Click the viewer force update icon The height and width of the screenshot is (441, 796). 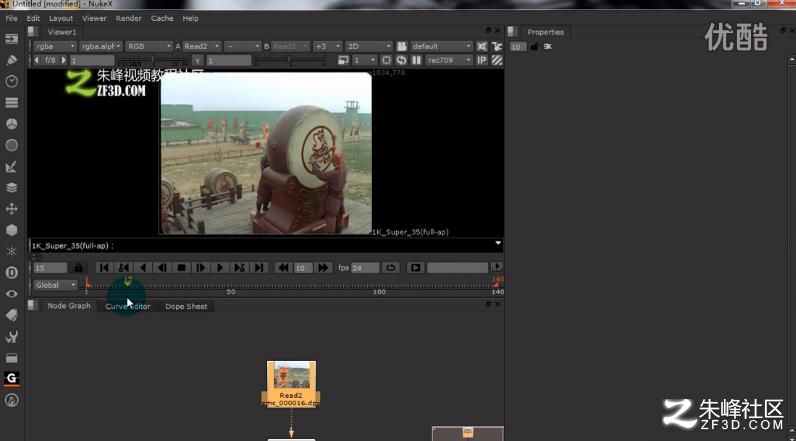(x=402, y=60)
